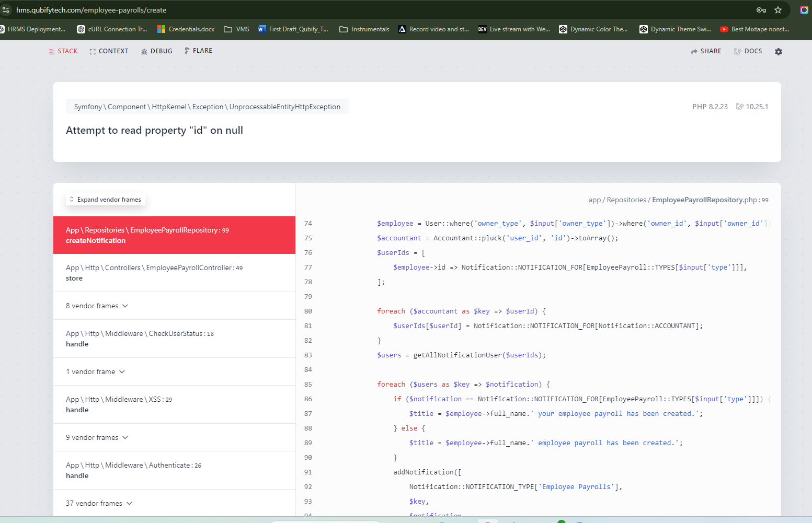Select Authenticate middleware handle frame
The width and height of the screenshot is (812, 523).
click(174, 470)
